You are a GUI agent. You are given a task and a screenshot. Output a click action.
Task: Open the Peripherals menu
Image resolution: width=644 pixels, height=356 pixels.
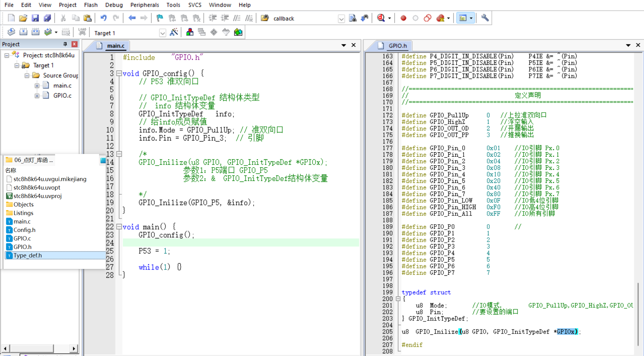coord(144,5)
